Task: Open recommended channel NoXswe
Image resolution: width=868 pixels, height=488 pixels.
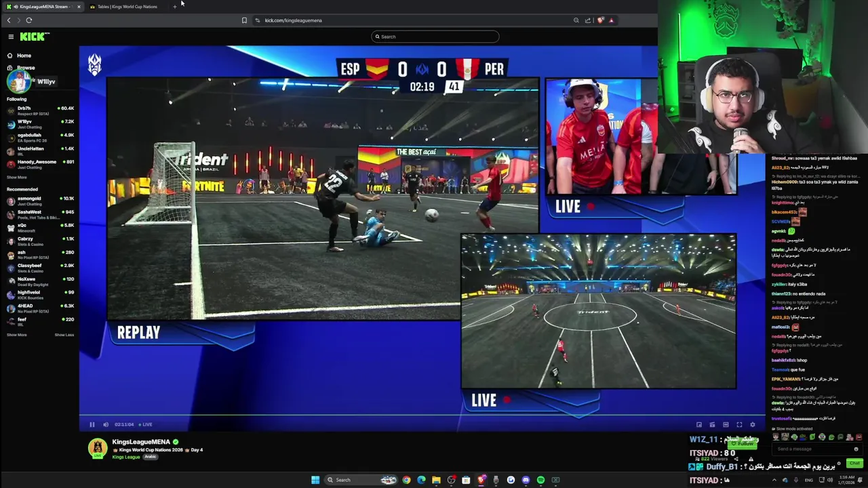Action: (39, 281)
